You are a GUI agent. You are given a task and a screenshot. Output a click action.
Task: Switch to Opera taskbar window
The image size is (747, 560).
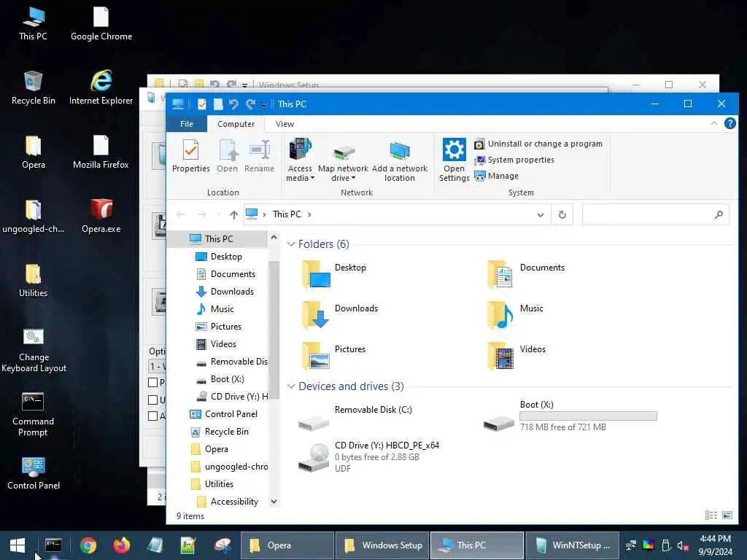pyautogui.click(x=287, y=545)
